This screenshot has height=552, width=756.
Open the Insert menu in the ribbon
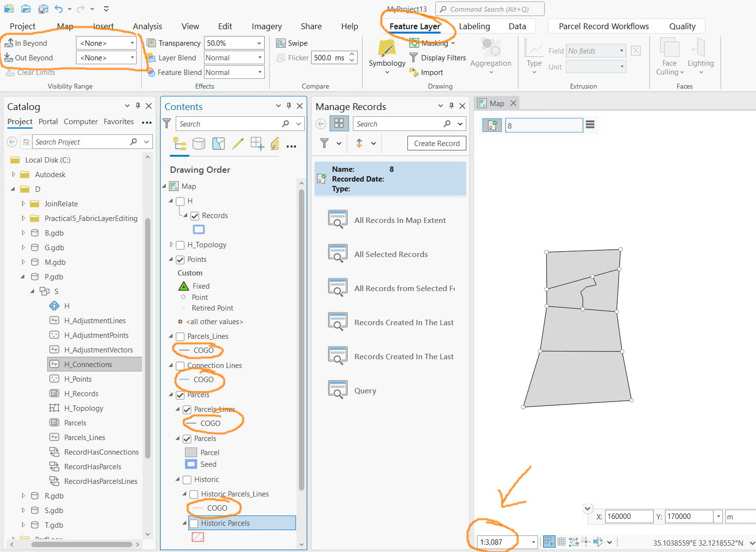pos(104,26)
